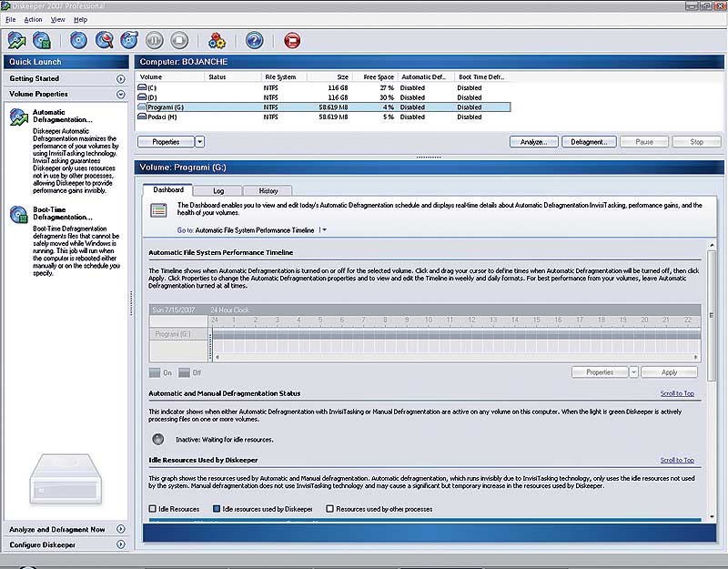Image resolution: width=728 pixels, height=569 pixels.
Task: Click the timeline Properties button beside Apply
Action: coord(600,372)
